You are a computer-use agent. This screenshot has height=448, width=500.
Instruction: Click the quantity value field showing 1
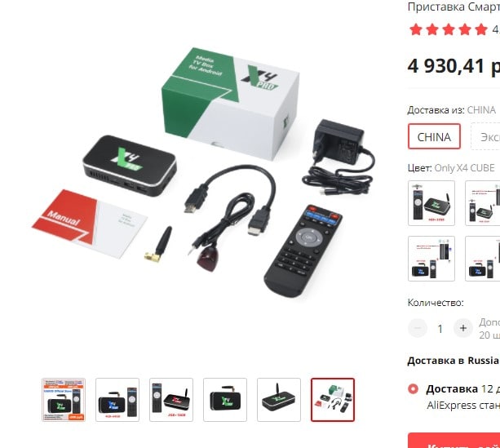pyautogui.click(x=440, y=328)
